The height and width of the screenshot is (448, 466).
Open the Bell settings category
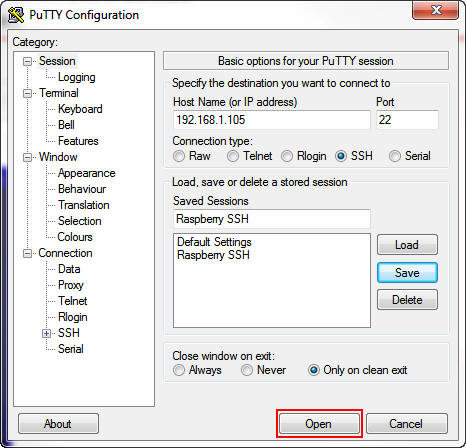tap(66, 125)
